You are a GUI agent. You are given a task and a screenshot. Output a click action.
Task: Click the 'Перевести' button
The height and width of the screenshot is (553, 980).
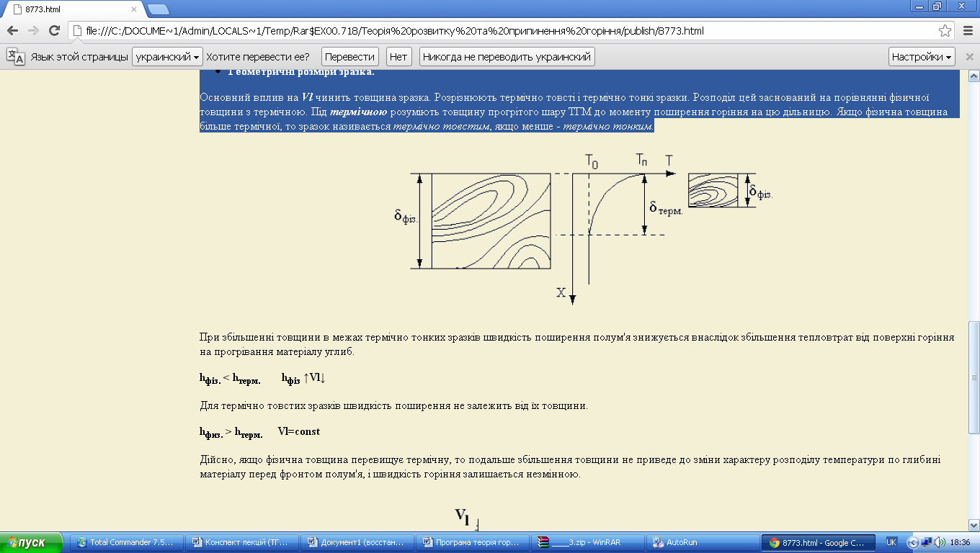(x=350, y=57)
